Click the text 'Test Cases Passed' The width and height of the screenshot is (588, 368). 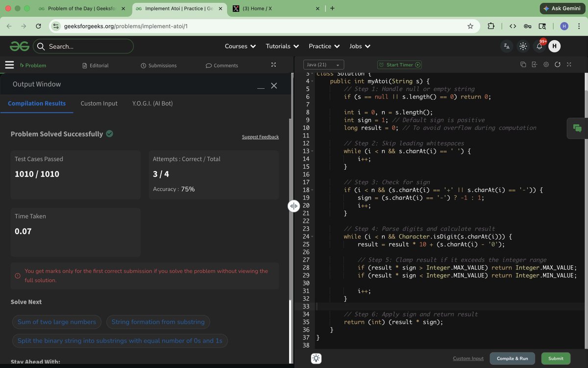pos(39,159)
